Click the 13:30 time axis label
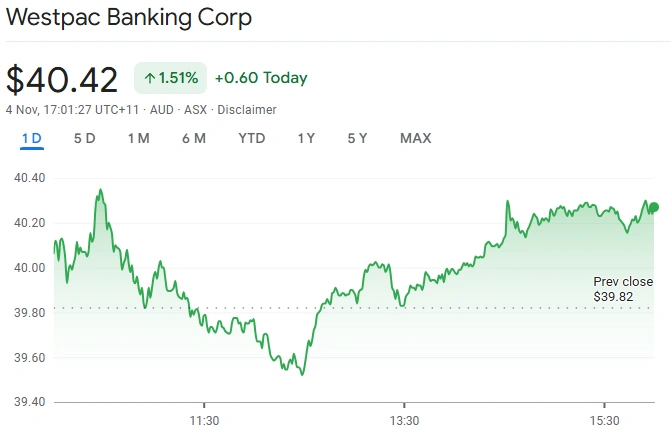Viewport: 671px width, 434px height. tap(404, 420)
